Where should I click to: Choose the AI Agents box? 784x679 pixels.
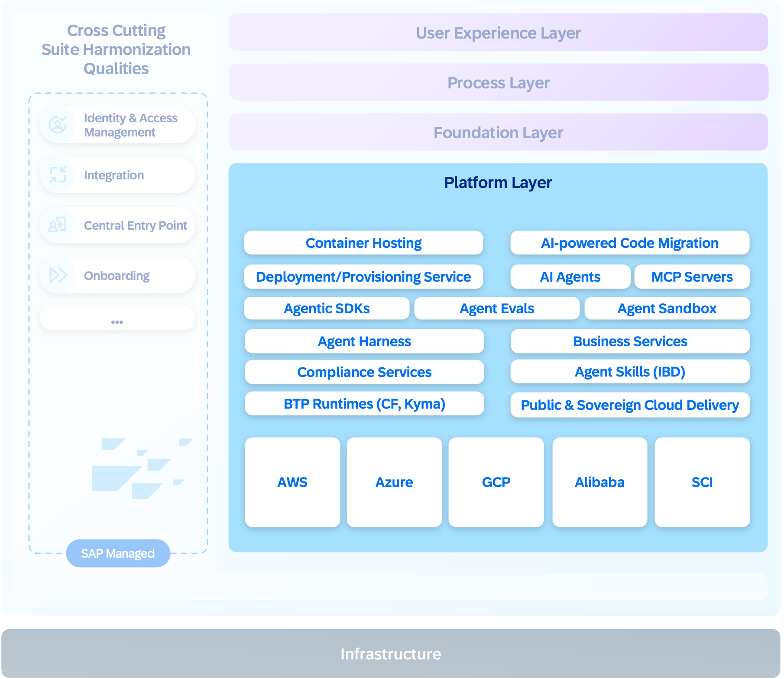(570, 276)
